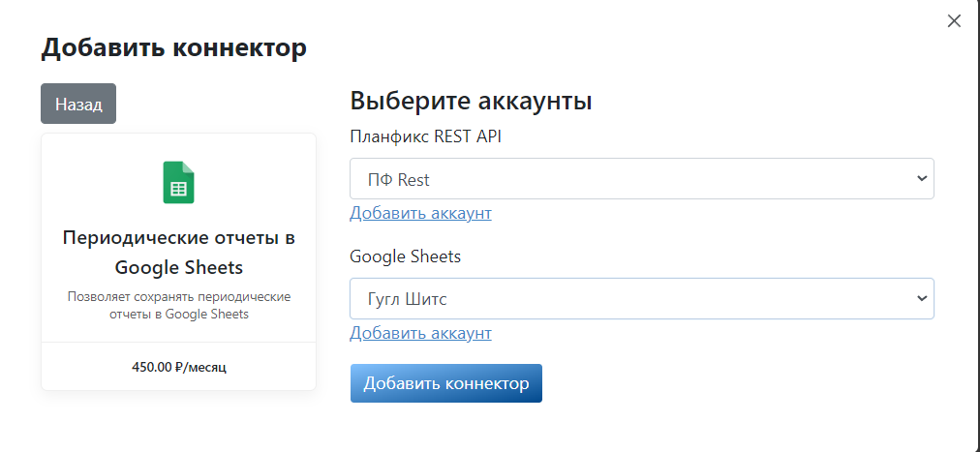Select the Гугл Шитс value text

click(407, 300)
